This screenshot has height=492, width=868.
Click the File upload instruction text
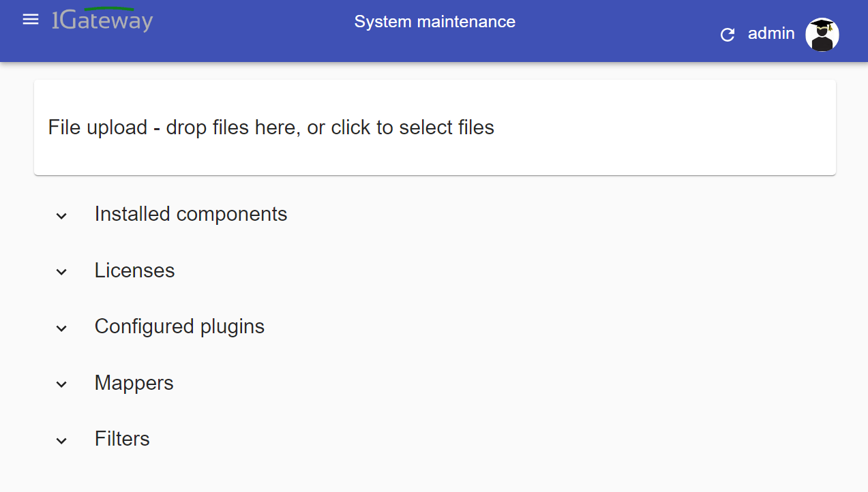coord(271,127)
